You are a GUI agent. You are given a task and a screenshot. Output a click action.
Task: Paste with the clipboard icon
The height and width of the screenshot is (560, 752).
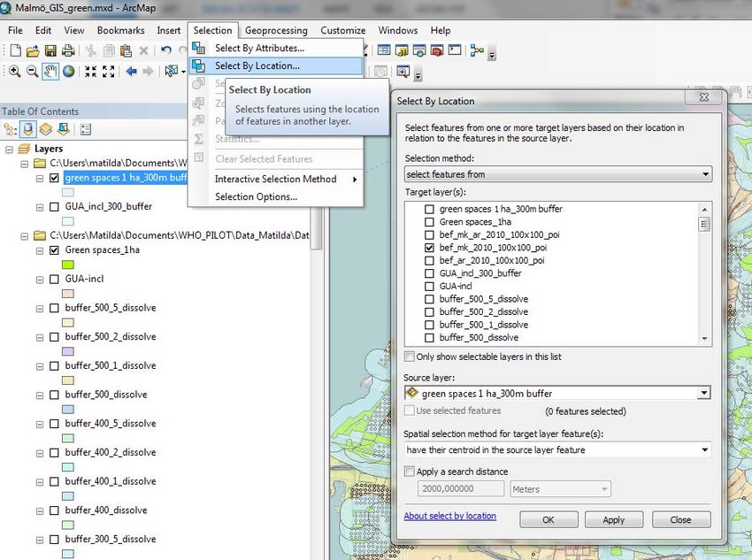point(127,50)
